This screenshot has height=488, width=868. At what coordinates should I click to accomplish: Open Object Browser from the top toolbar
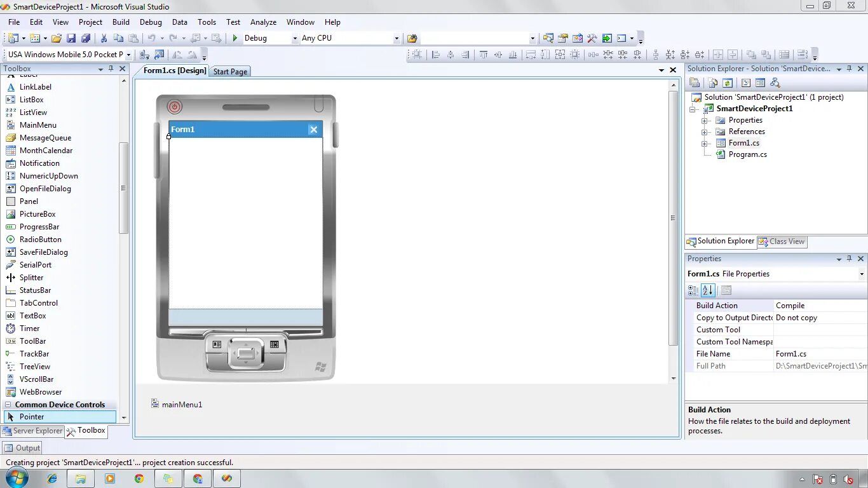click(578, 38)
